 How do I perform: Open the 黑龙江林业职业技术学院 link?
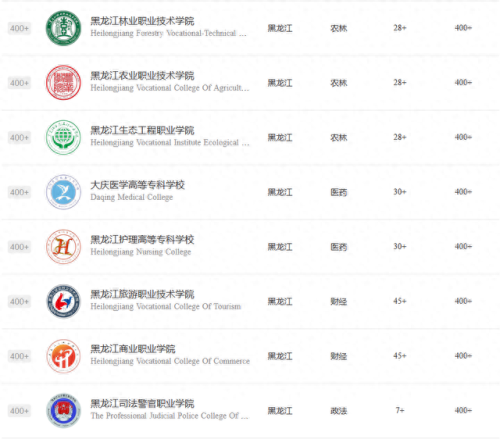click(x=142, y=21)
